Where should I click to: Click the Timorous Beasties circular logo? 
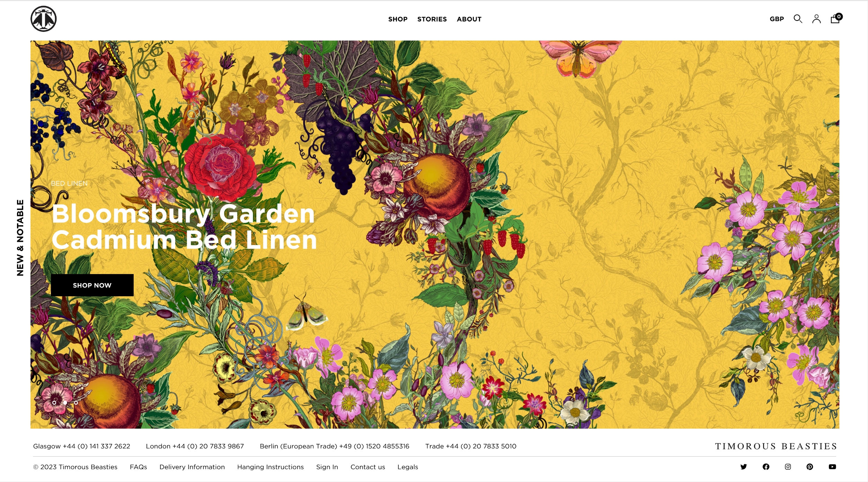[44, 19]
